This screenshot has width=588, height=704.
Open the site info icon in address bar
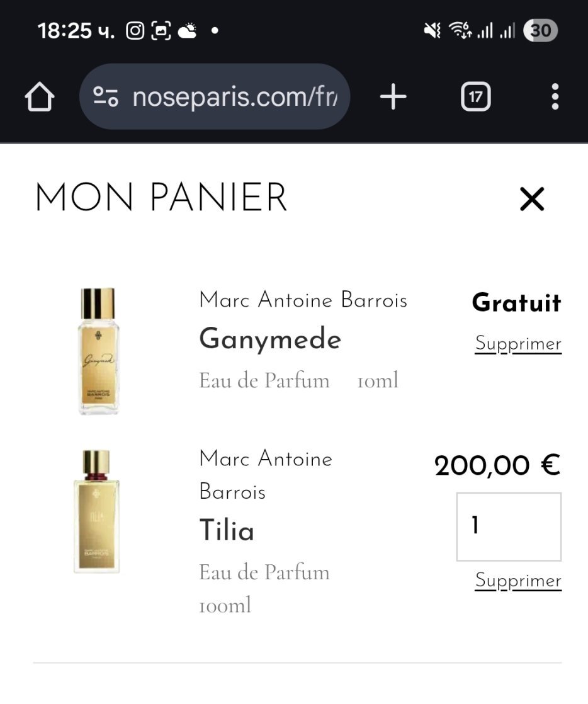105,97
